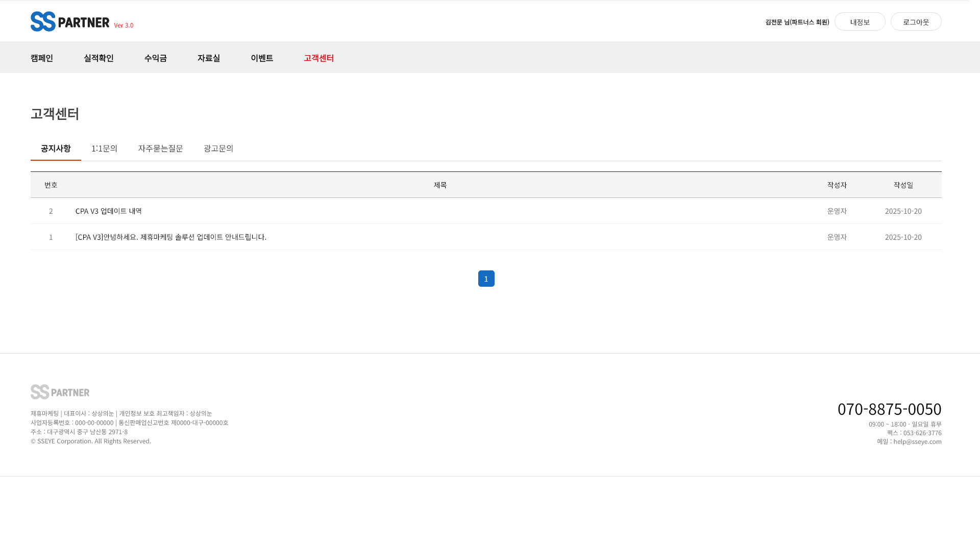980x551 pixels.
Task: Go to the 수익금 menu
Action: [x=155, y=58]
